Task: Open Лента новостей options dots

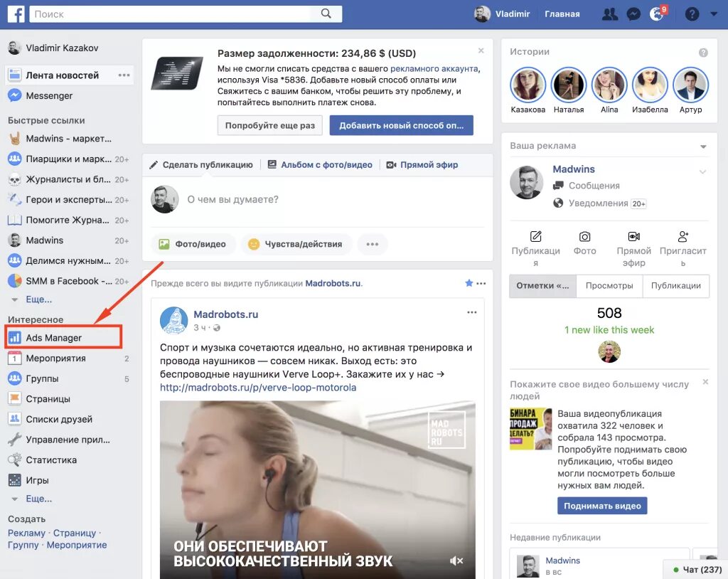Action: [x=124, y=75]
